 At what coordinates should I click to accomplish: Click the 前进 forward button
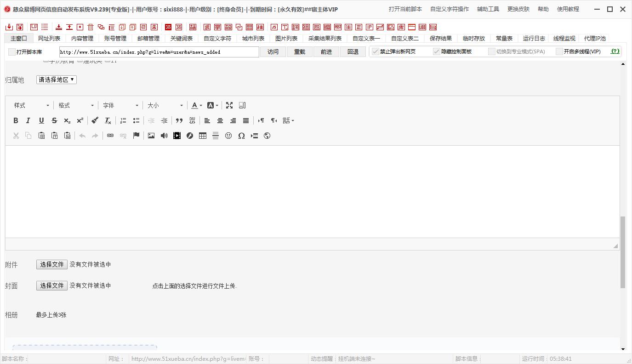326,52
